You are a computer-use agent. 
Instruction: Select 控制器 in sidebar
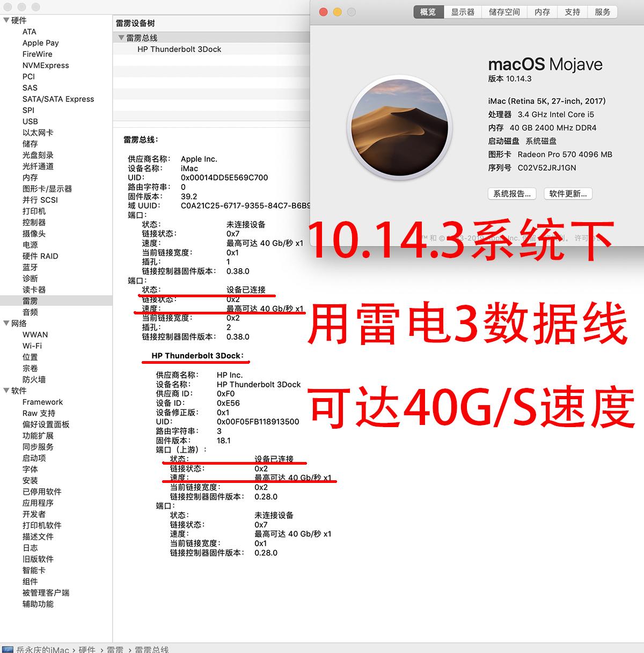(x=34, y=223)
